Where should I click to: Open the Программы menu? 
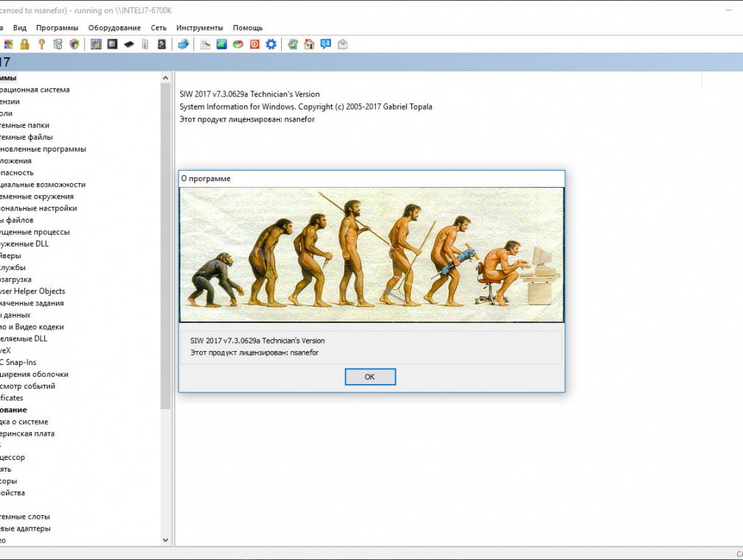pos(57,27)
